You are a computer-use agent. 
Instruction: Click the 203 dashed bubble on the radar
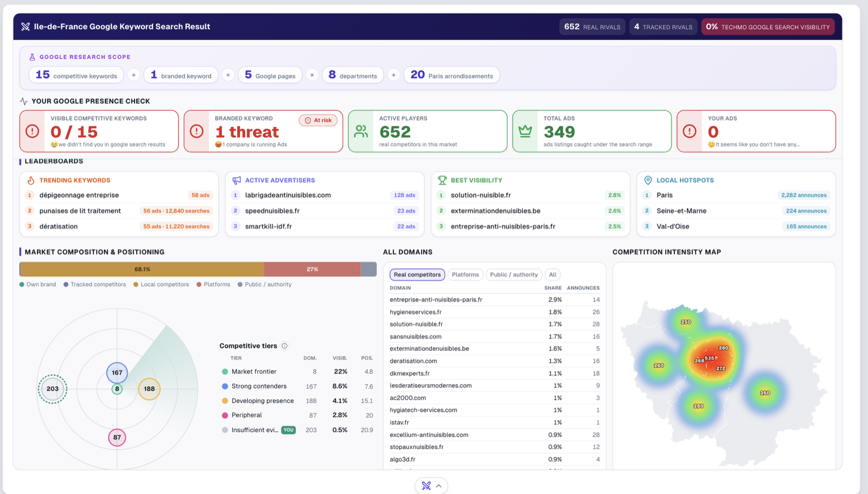[53, 389]
